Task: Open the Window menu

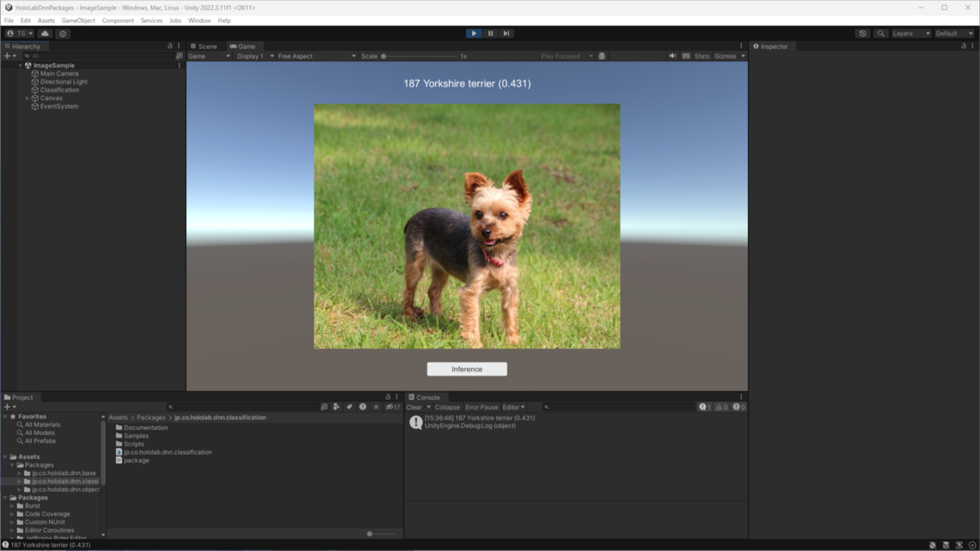Action: [199, 20]
